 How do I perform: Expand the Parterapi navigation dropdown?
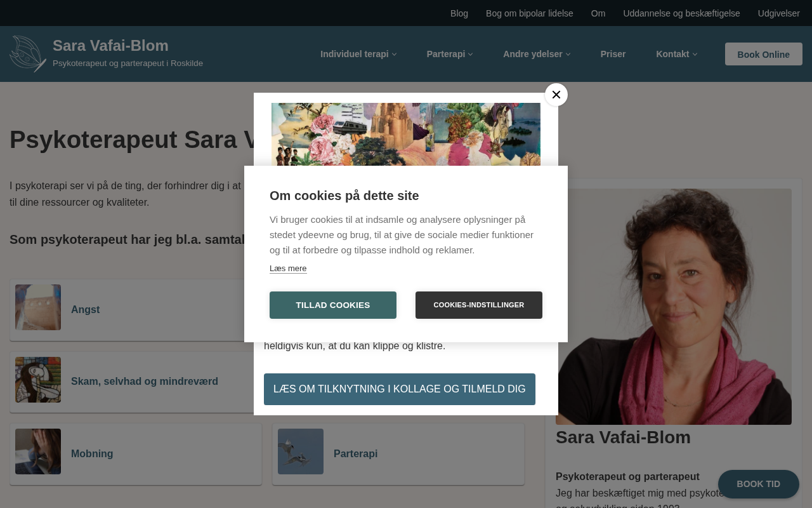(x=450, y=54)
